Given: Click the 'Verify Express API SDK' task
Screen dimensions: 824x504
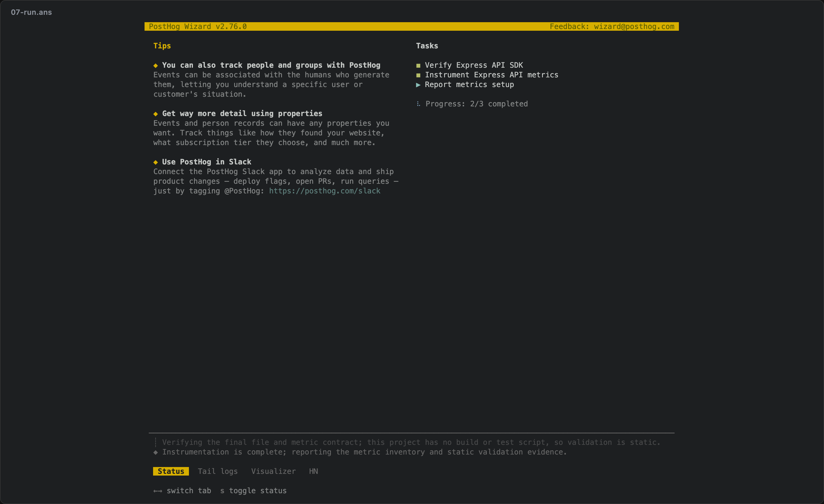Looking at the screenshot, I should click(474, 65).
